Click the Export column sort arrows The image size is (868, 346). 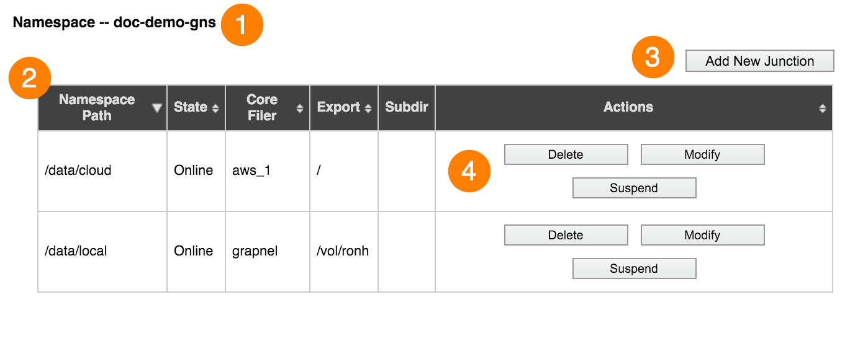pyautogui.click(x=368, y=108)
